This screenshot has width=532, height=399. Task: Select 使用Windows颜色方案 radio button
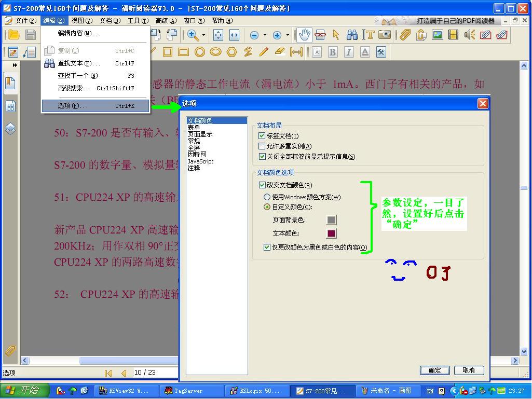point(267,197)
